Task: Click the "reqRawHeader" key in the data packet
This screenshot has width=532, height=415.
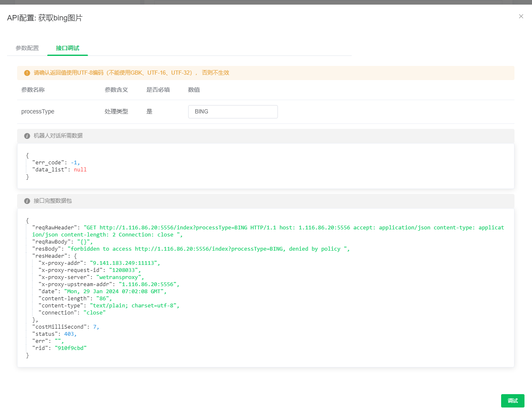Action: pyautogui.click(x=55, y=228)
